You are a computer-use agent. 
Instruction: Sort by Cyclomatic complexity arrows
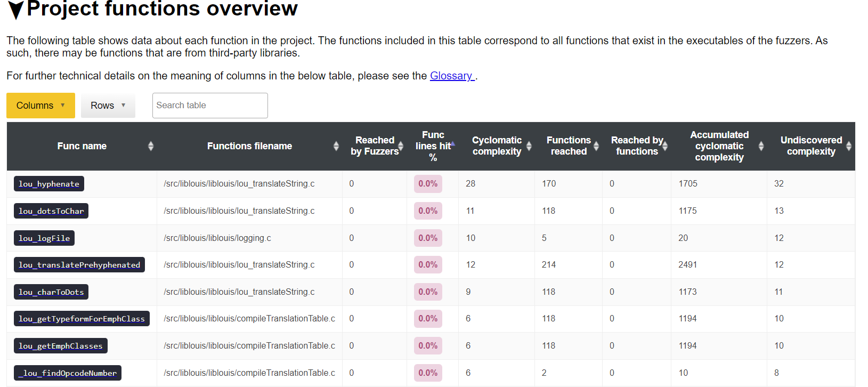(529, 146)
